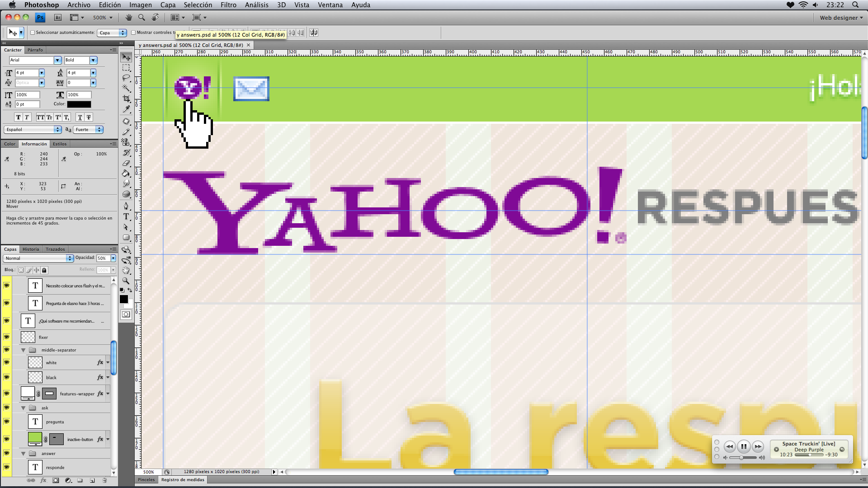Collapse the 'middle-separator' layer group
The width and height of the screenshot is (868, 488).
tap(23, 350)
